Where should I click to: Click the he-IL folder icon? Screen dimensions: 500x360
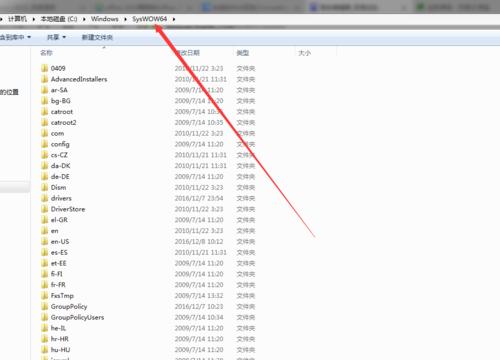(x=44, y=328)
